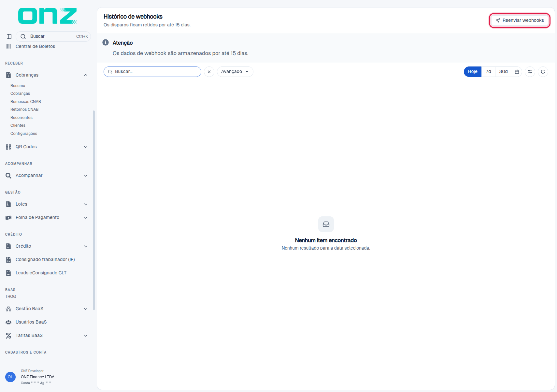
Task: Click the webhooks Buscar... search field
Action: coord(152,72)
